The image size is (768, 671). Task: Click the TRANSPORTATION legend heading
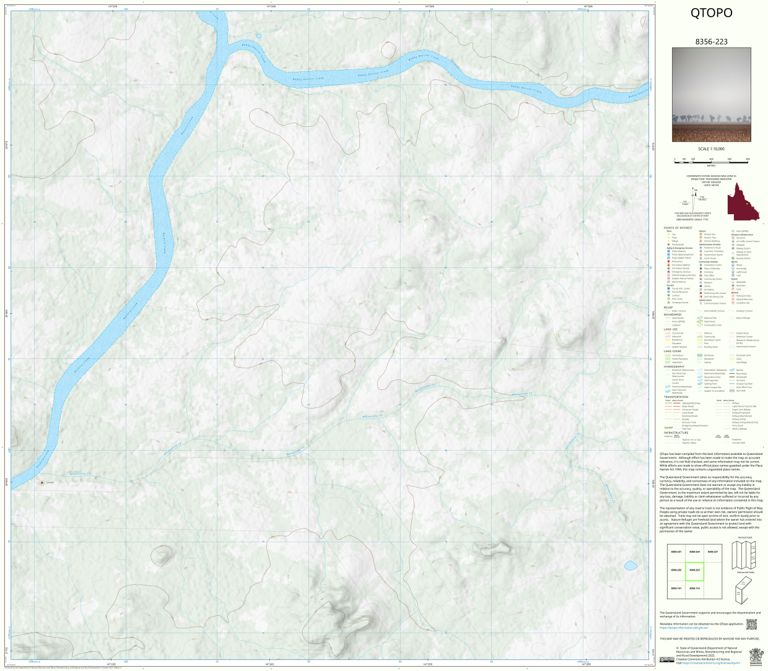[676, 397]
